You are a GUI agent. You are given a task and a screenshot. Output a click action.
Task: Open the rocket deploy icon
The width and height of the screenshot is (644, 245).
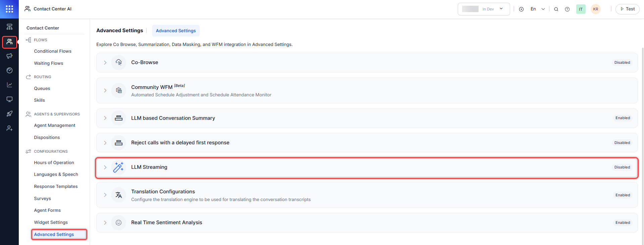click(9, 113)
